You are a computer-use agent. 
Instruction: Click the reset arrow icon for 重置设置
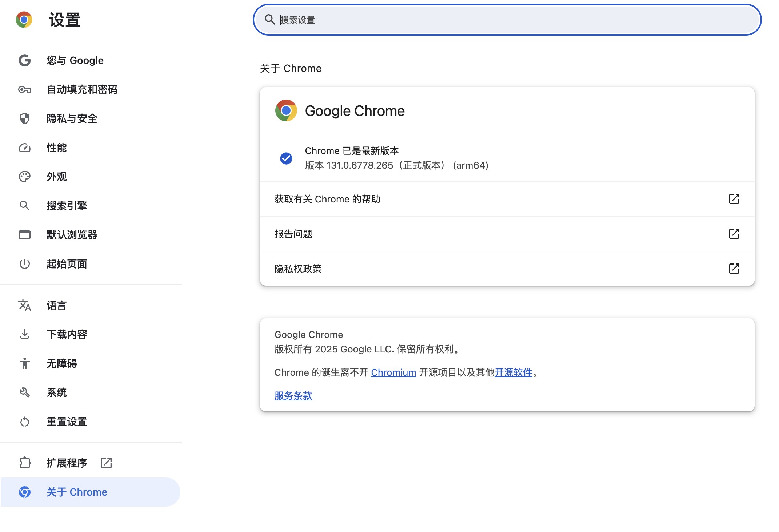tap(25, 422)
